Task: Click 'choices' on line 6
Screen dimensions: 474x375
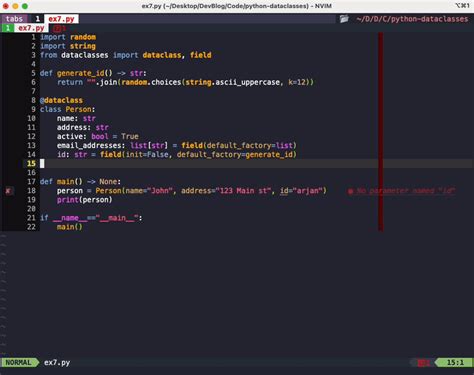Action: point(166,82)
